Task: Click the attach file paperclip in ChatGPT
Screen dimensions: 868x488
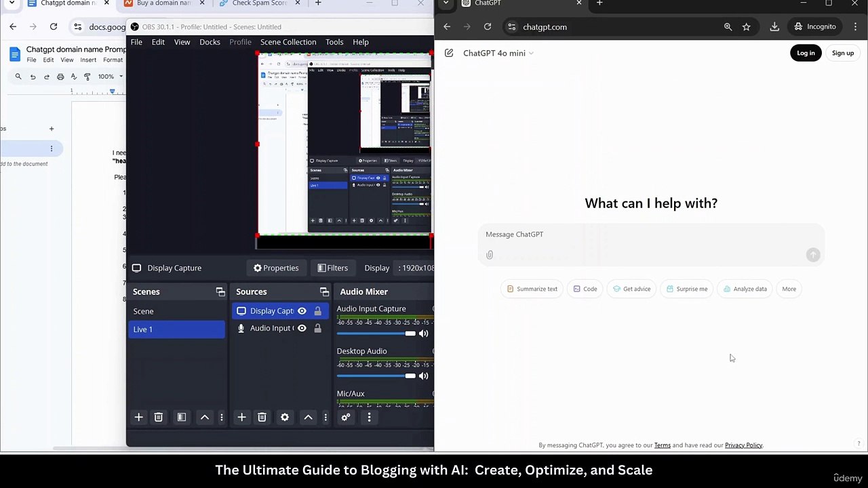Action: [x=490, y=255]
